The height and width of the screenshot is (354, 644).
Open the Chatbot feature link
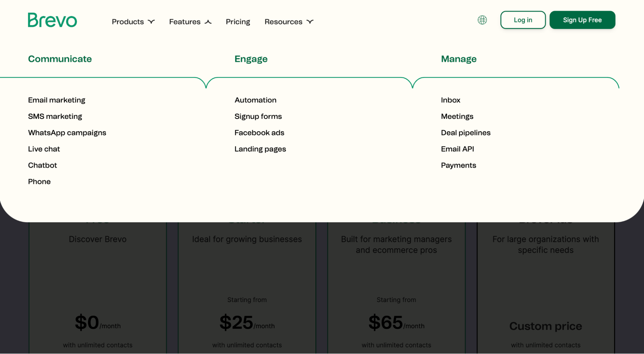click(x=43, y=165)
